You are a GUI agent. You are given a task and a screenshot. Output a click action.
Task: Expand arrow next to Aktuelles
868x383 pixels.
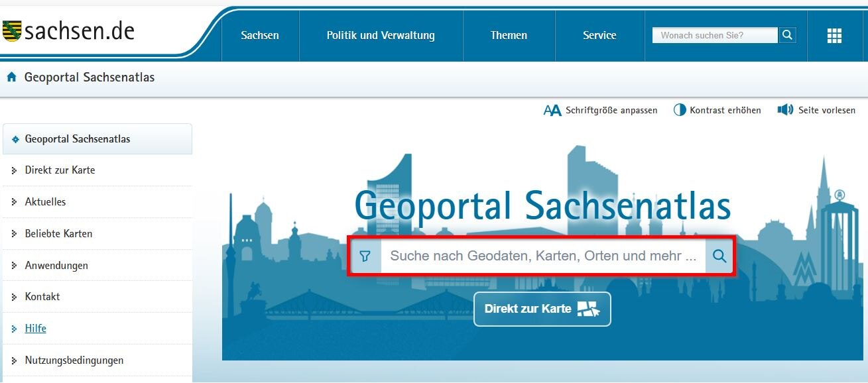pos(15,202)
